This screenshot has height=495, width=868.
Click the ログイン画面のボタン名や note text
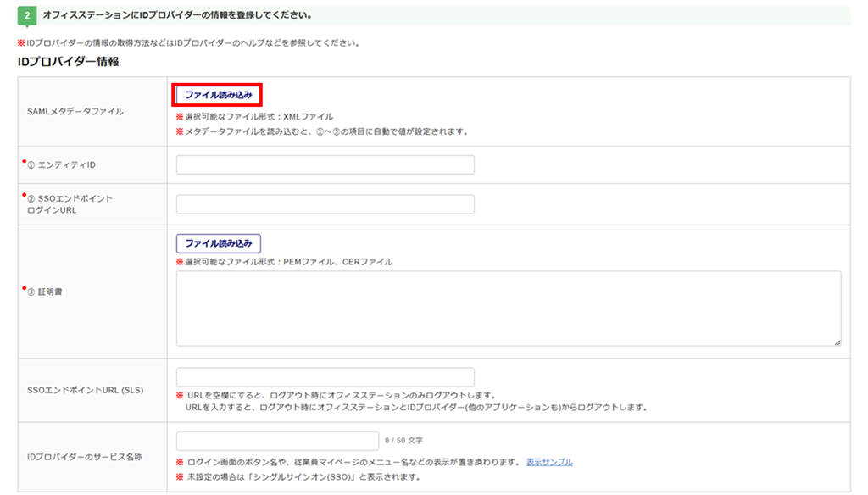click(x=348, y=462)
